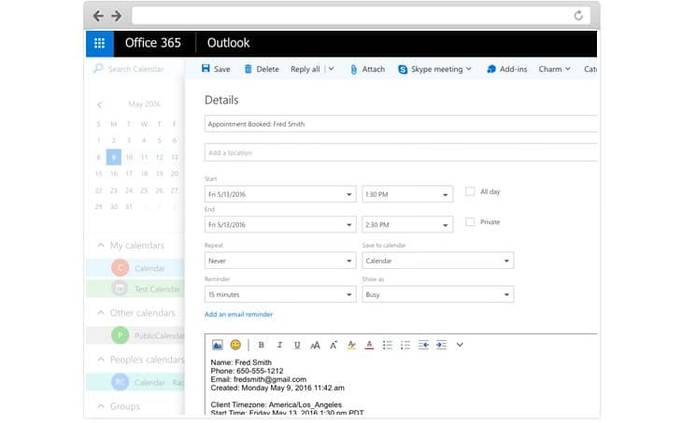Change the font with the AA icon

pos(315,345)
